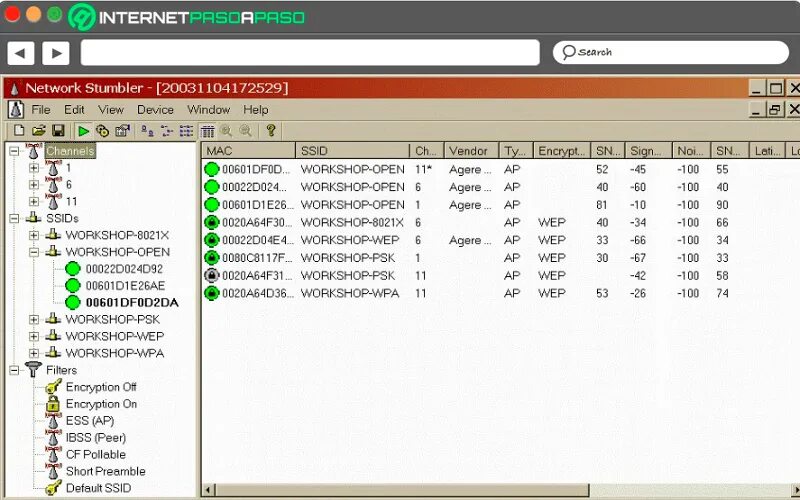Open the File menu
800x500 pixels.
[41, 110]
